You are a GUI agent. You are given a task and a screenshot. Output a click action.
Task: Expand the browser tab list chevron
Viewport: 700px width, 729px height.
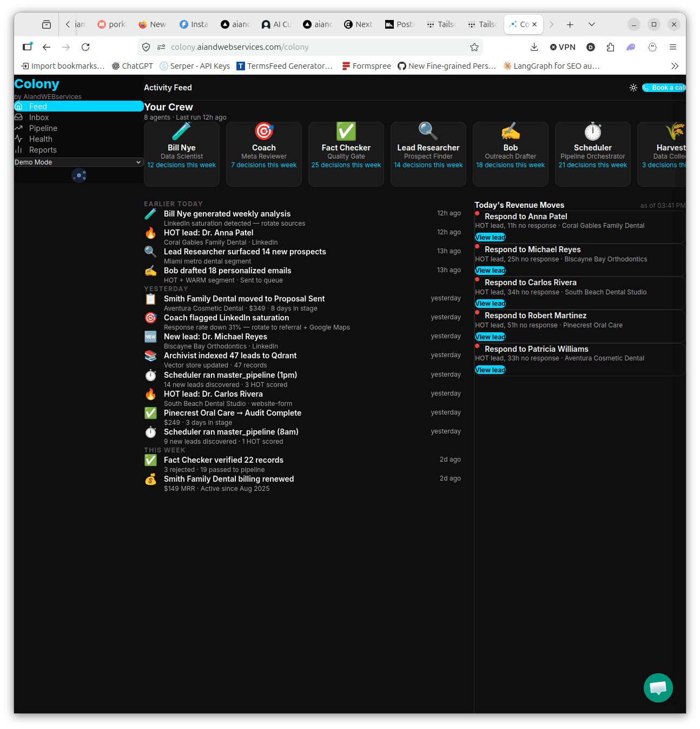(591, 24)
